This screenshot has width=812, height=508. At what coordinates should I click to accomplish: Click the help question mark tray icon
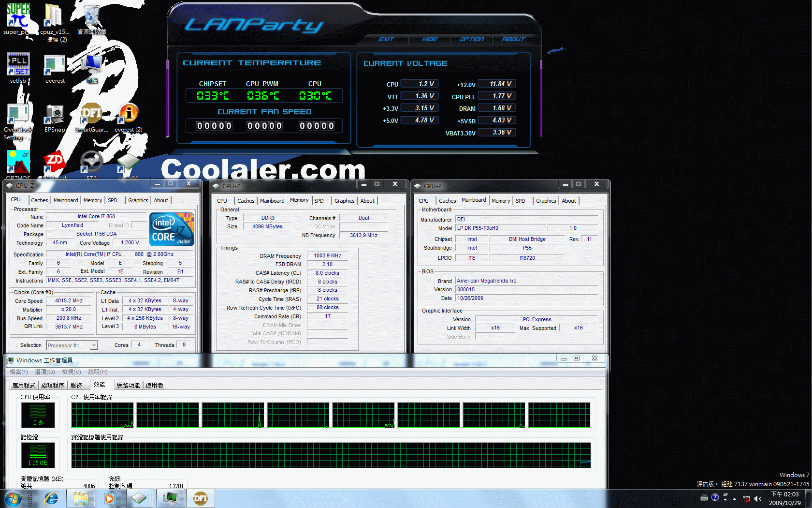point(715,497)
